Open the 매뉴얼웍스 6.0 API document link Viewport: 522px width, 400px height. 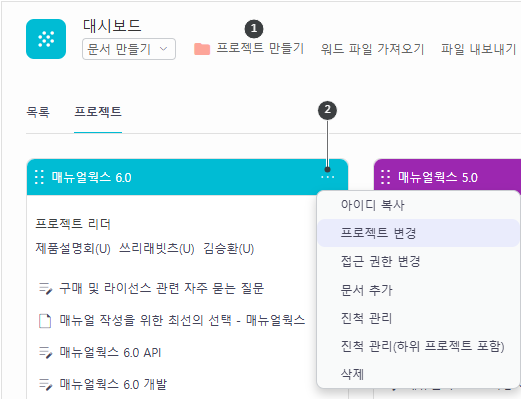click(x=110, y=352)
